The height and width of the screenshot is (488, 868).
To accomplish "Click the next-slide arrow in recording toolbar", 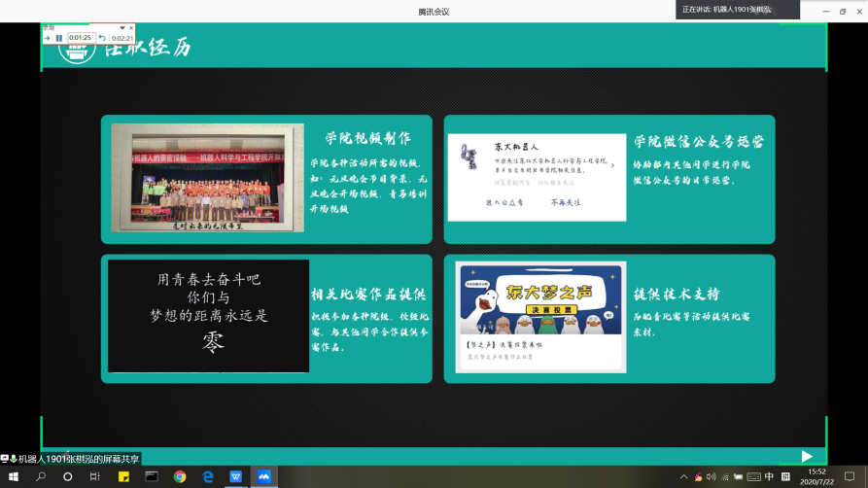I will tap(47, 38).
